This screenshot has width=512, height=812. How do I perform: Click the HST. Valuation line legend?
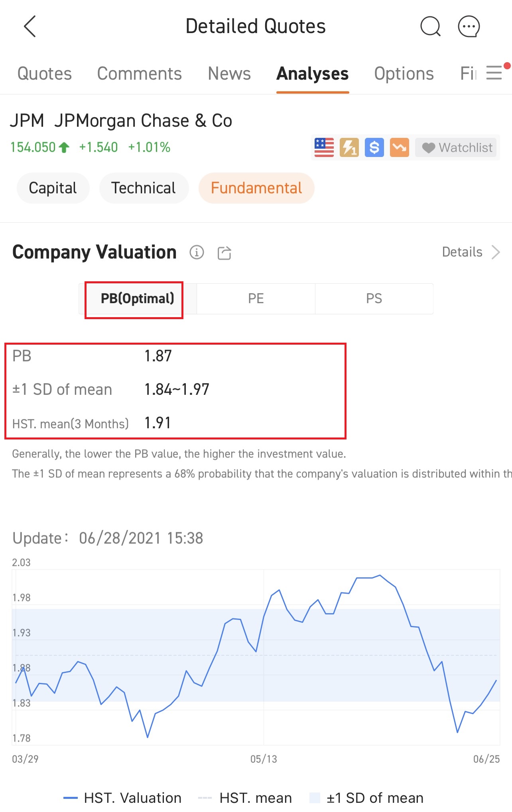71,797
